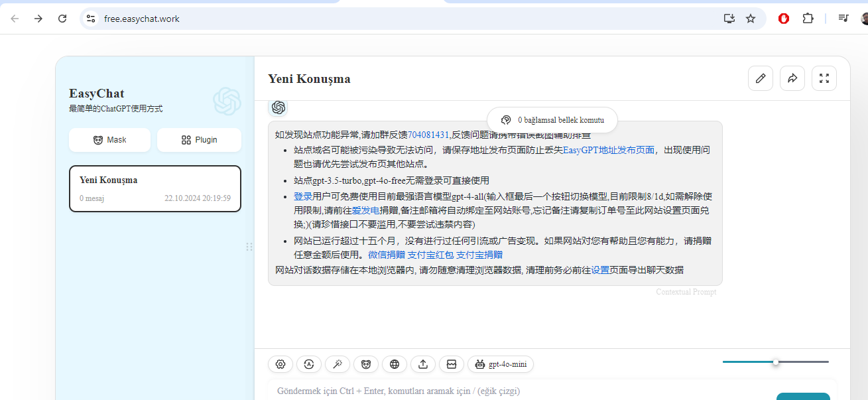This screenshot has height=400, width=868.
Task: Bookmark this page with the star icon
Action: 751,19
